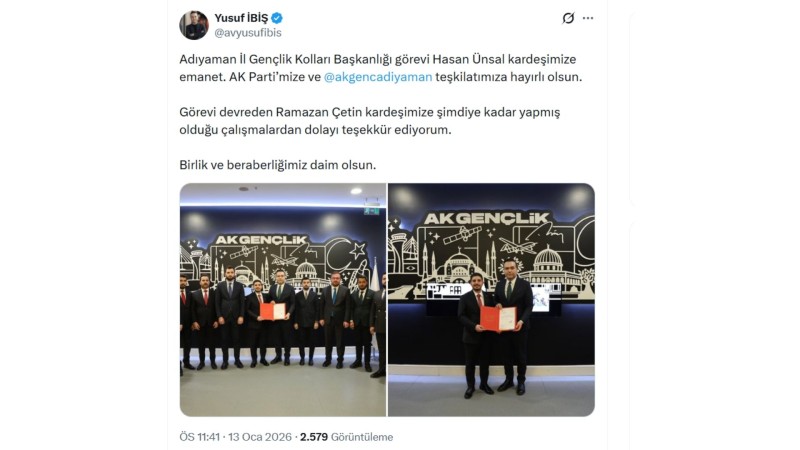The height and width of the screenshot is (450, 800).
Task: Click the AK GENÇLİK sign in right photo
Action: [x=487, y=218]
